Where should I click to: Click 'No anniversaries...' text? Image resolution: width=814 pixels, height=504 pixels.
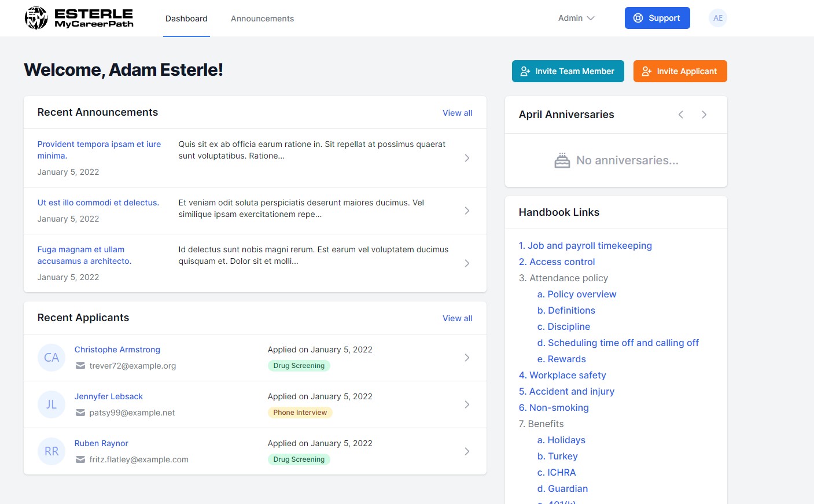(x=627, y=160)
